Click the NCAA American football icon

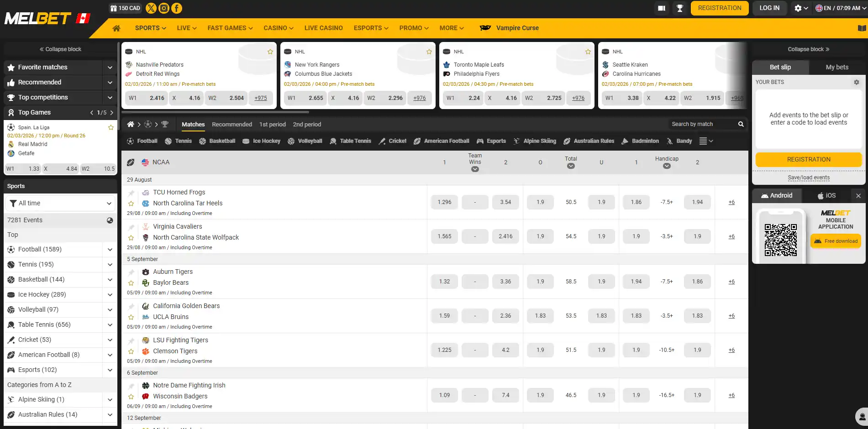tap(131, 162)
